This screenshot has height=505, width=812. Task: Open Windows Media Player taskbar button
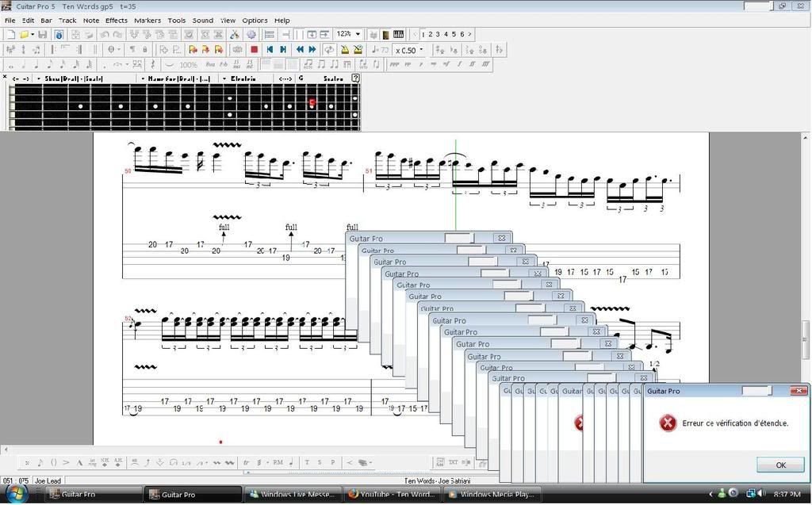point(492,494)
